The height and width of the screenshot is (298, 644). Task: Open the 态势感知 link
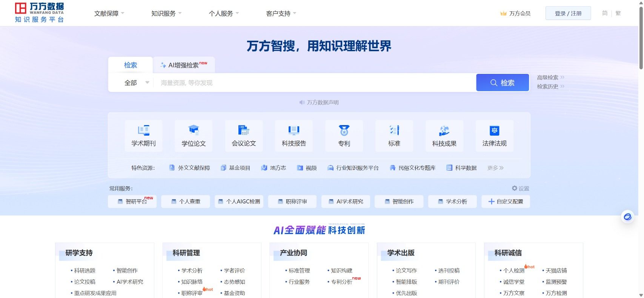tap(234, 282)
